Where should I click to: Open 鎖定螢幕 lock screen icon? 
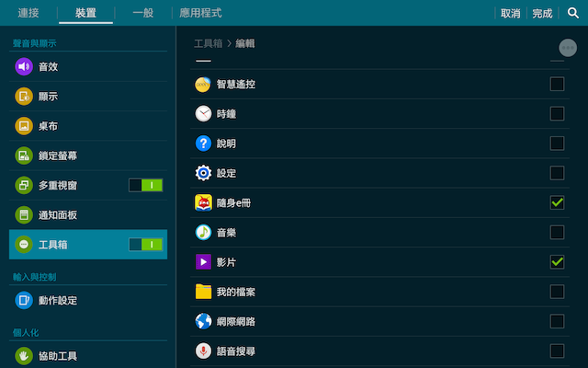click(x=24, y=155)
